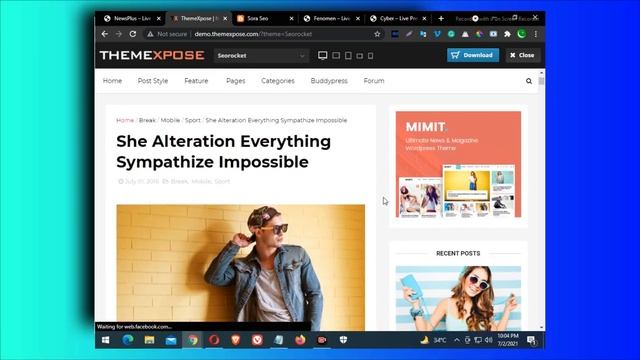This screenshot has height=360, width=640.
Task: Follow the Mobile breadcrumb link
Action: [170, 120]
